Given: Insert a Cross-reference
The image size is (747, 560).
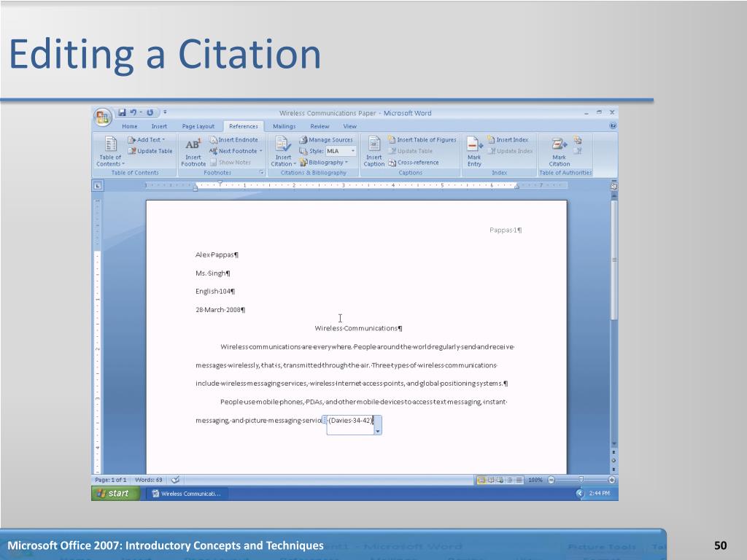Looking at the screenshot, I should 414,163.
